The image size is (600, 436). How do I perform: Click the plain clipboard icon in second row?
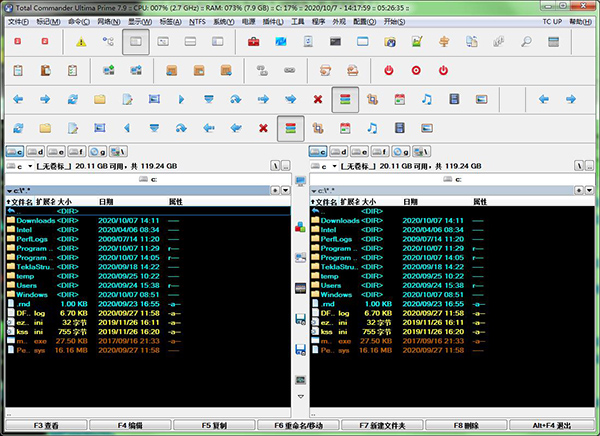click(x=18, y=70)
